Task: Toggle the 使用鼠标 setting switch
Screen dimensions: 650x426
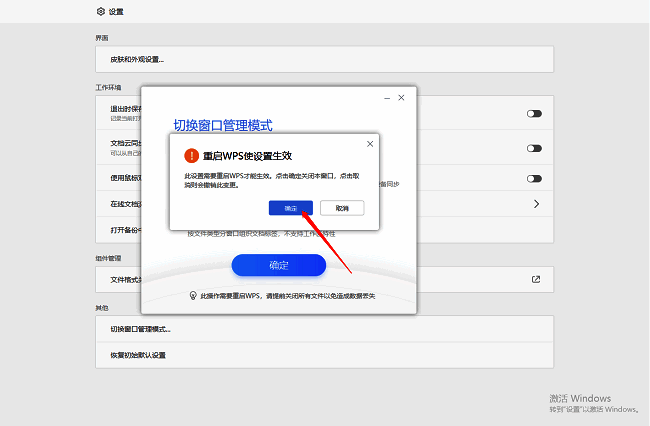Action: [x=534, y=179]
